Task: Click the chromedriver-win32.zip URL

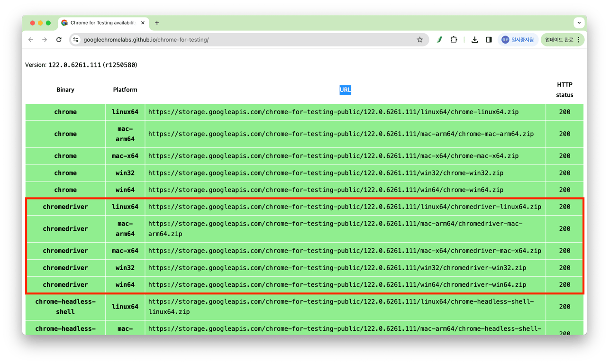Action: [337, 268]
